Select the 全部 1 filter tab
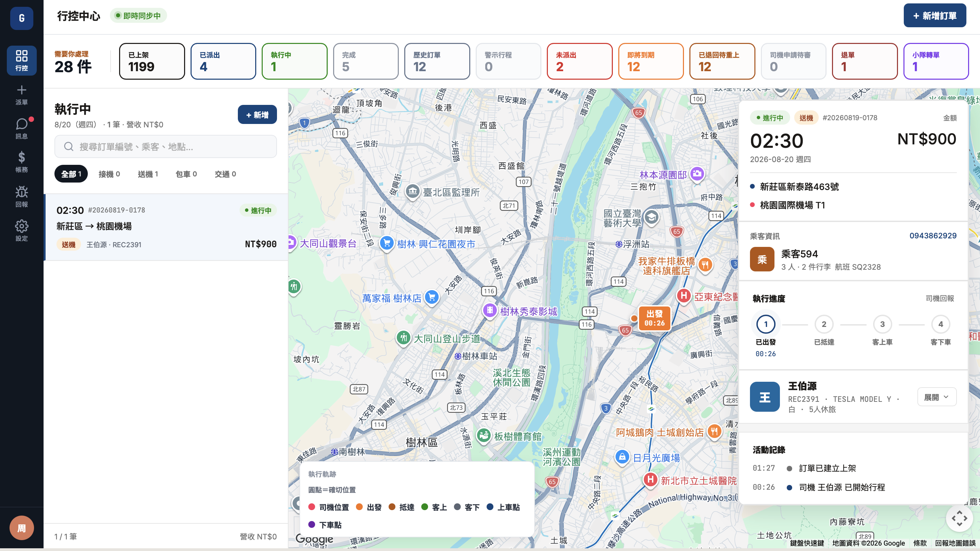Screen dimensions: 980x551 coord(71,174)
